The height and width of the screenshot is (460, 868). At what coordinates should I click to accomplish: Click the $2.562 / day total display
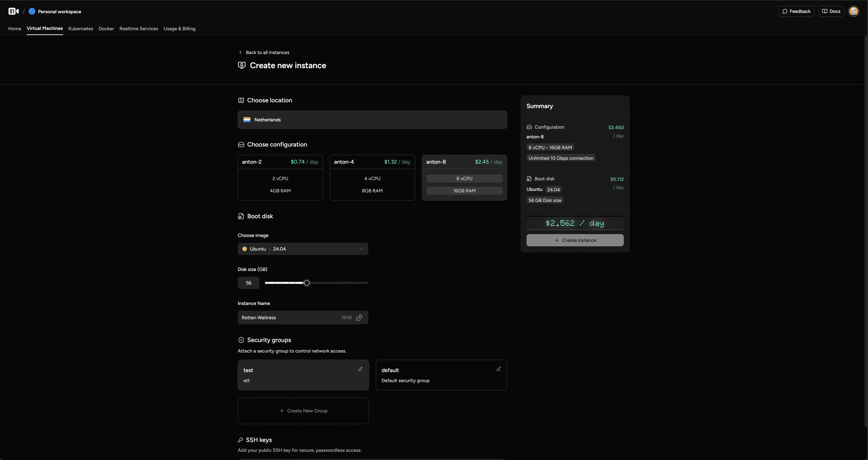[x=575, y=223]
